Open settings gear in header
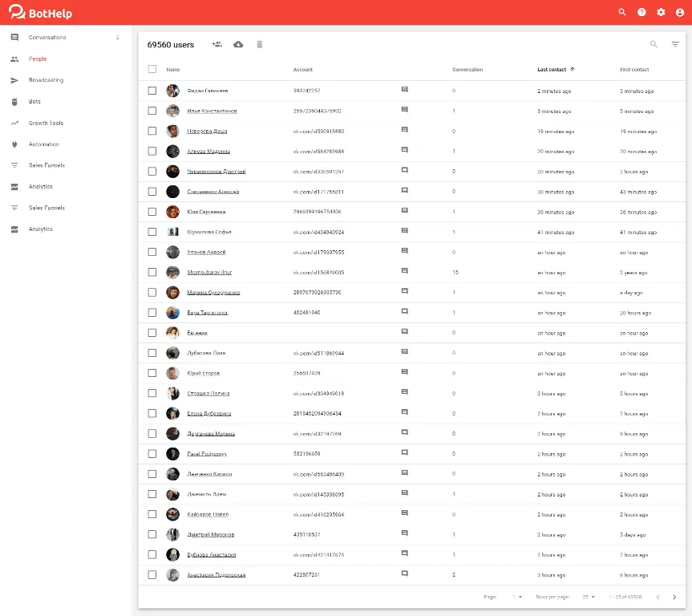This screenshot has width=692, height=616. tap(661, 12)
